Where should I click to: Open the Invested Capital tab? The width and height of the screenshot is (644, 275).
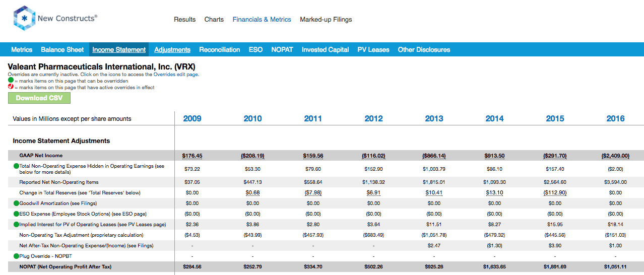(325, 49)
